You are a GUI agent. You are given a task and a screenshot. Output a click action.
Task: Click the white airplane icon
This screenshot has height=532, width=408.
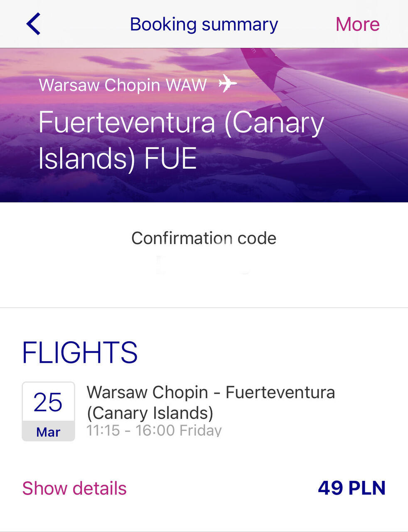[x=228, y=83]
